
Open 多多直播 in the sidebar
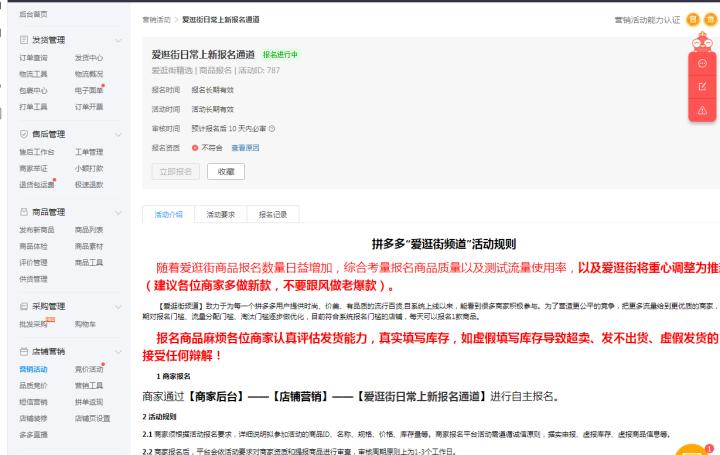(x=33, y=435)
